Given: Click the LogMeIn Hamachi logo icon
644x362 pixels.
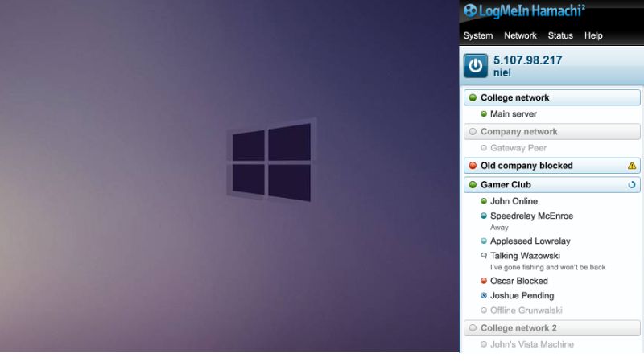Looking at the screenshot, I should 470,10.
